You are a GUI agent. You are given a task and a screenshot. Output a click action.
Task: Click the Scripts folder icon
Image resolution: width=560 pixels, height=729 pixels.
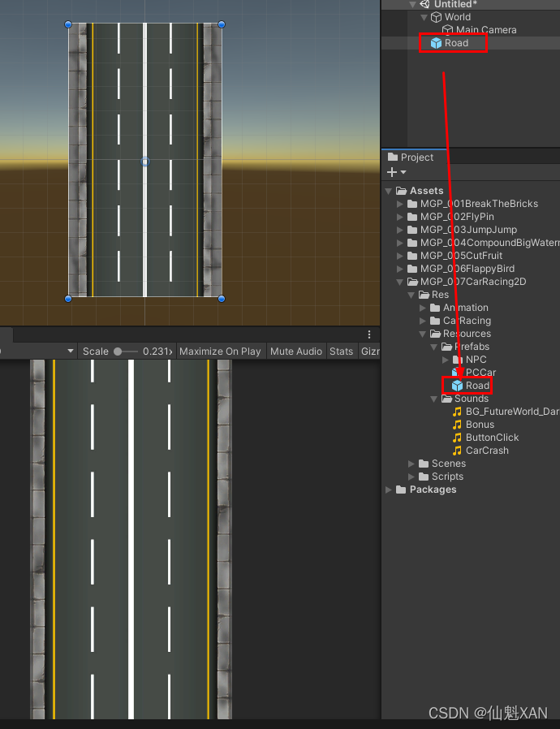[x=424, y=477]
